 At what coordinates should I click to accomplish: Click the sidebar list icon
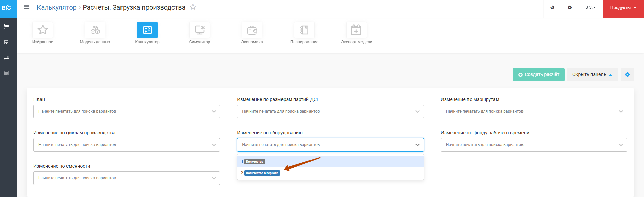(6, 27)
